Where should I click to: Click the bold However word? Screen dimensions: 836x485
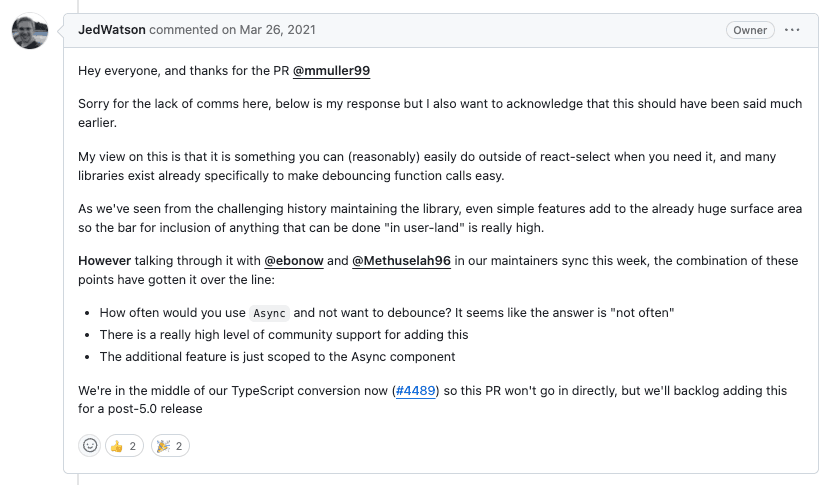tap(105, 261)
